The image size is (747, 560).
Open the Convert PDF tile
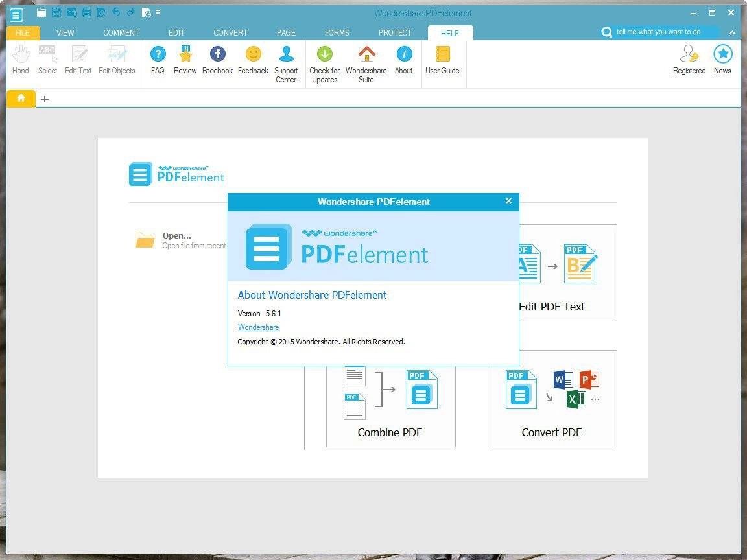click(552, 399)
